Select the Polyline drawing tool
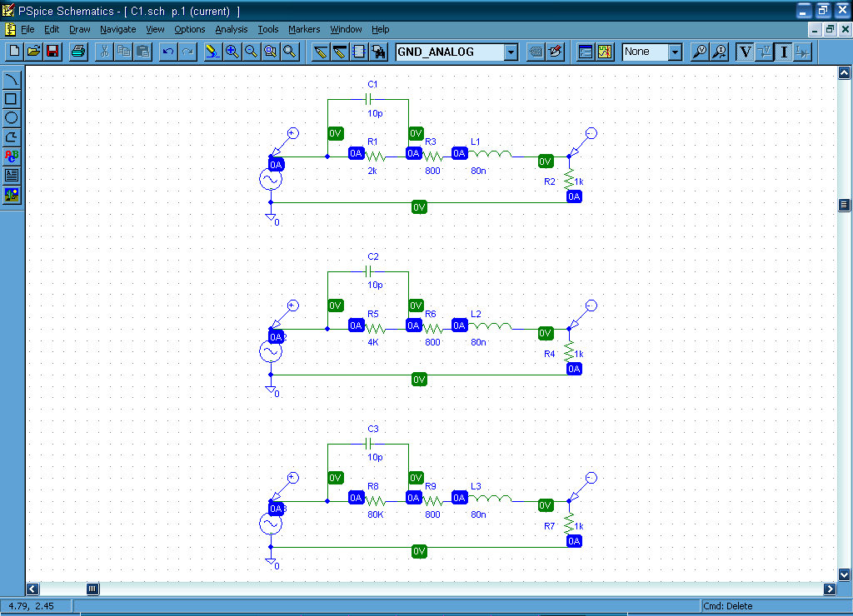 click(12, 137)
